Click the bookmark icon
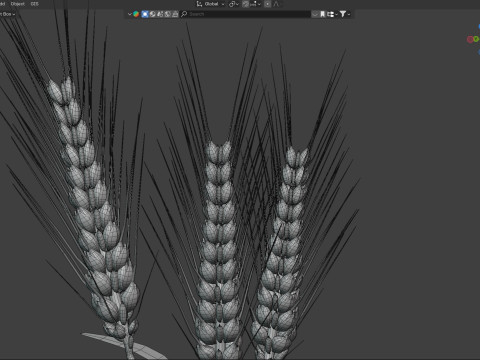The height and width of the screenshot is (360, 480). point(322,14)
